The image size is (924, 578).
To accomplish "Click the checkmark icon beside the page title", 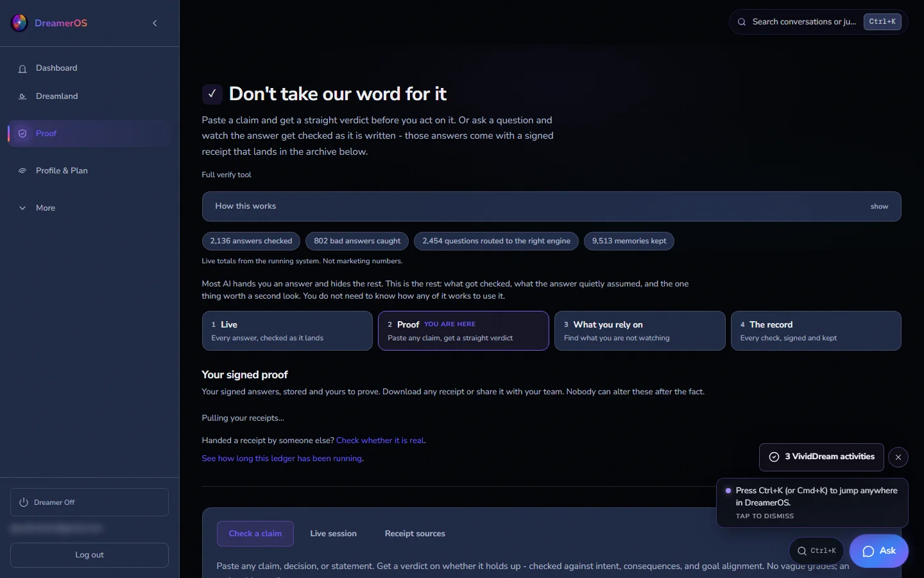I will point(212,94).
